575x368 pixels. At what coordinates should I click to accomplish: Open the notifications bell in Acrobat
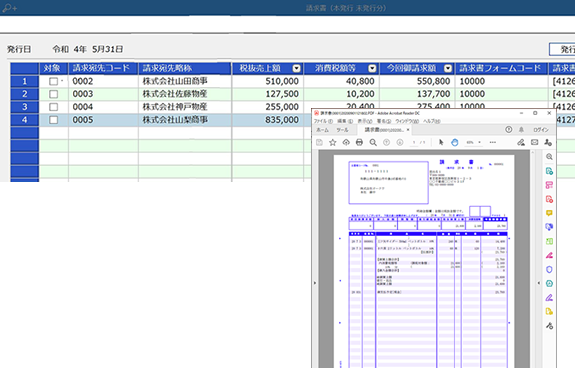click(x=521, y=129)
